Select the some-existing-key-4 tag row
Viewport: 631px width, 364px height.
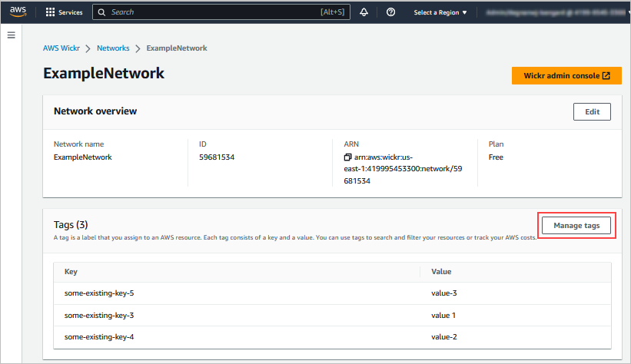point(101,336)
